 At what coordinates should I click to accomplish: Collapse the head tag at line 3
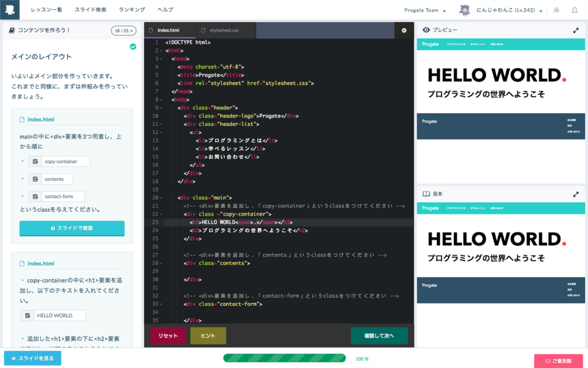click(x=161, y=59)
